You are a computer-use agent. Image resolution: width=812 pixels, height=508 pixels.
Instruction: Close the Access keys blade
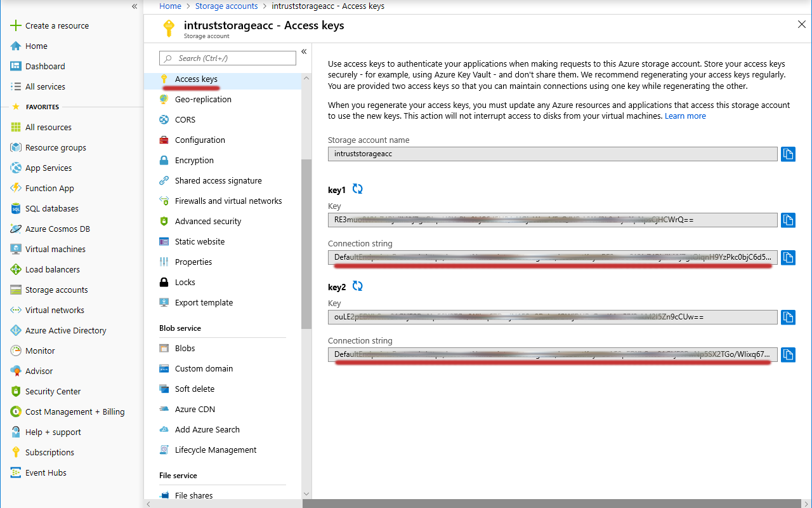coord(801,24)
